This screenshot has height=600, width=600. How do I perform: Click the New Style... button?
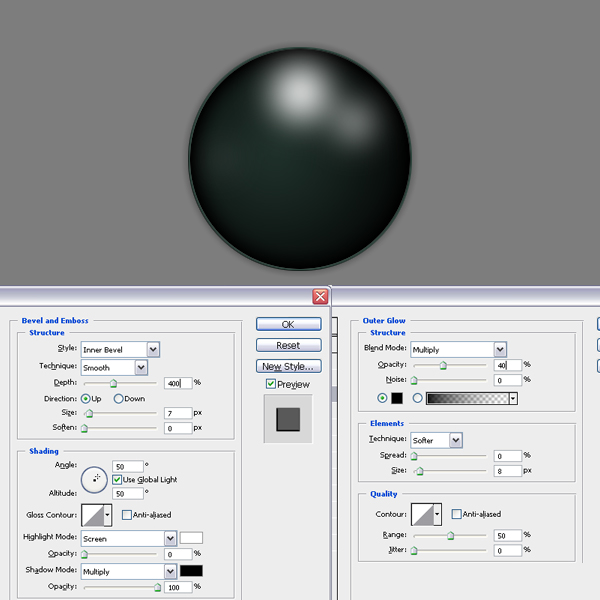pos(289,366)
